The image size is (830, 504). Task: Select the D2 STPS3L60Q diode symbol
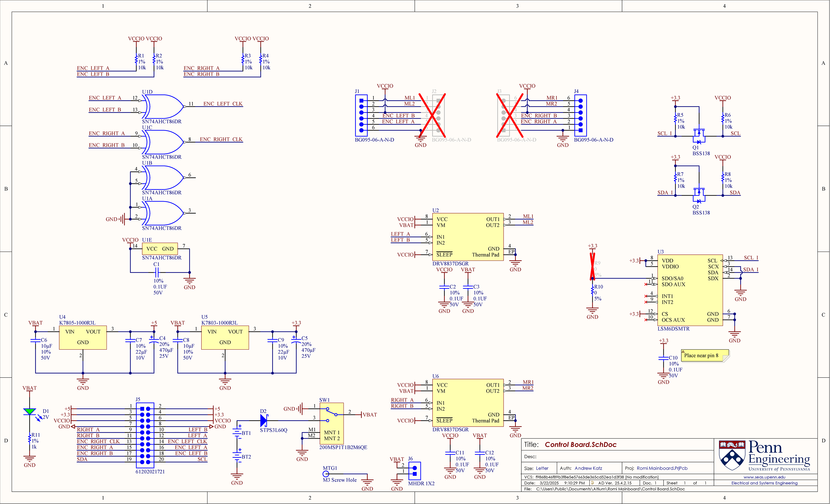click(264, 421)
